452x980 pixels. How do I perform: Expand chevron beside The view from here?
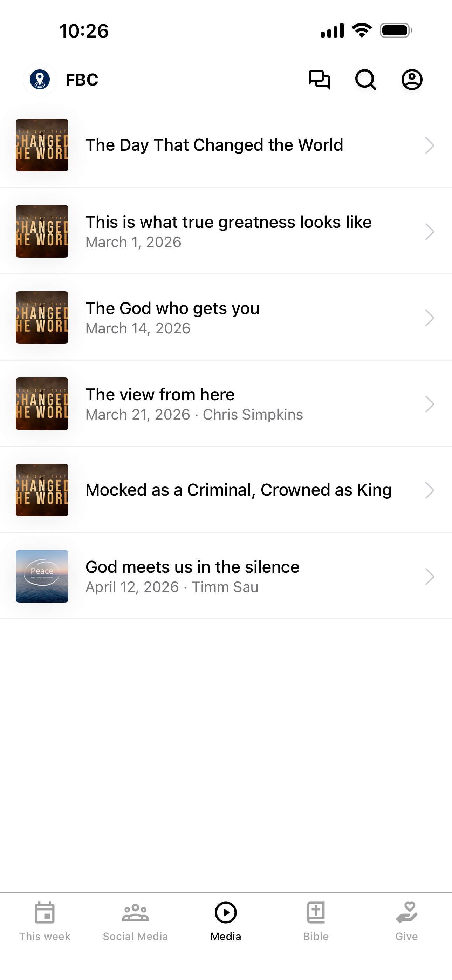tap(430, 404)
